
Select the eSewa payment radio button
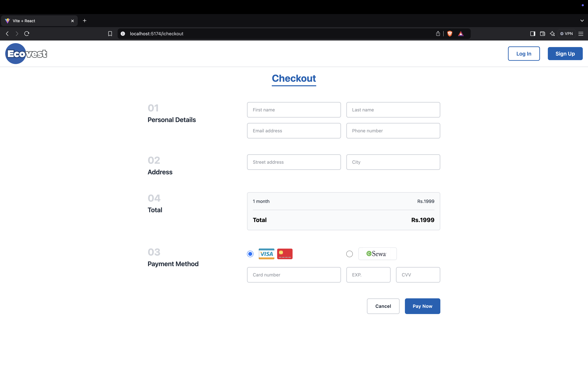point(349,254)
